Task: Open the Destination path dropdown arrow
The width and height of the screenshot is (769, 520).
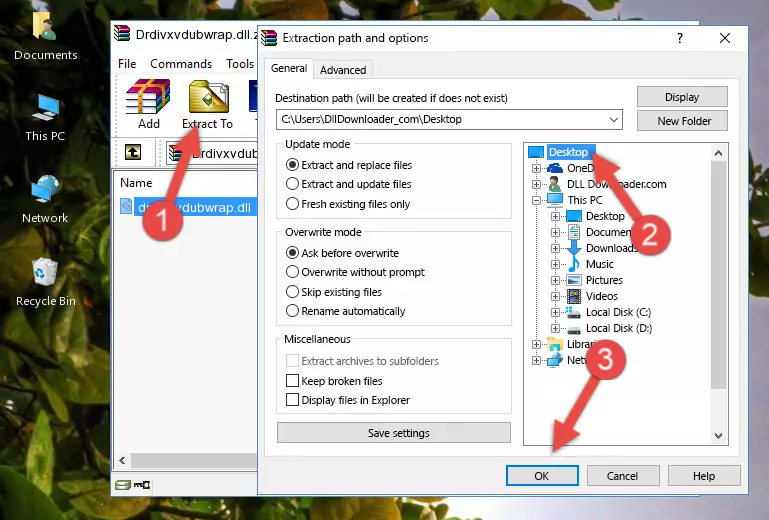Action: (614, 120)
